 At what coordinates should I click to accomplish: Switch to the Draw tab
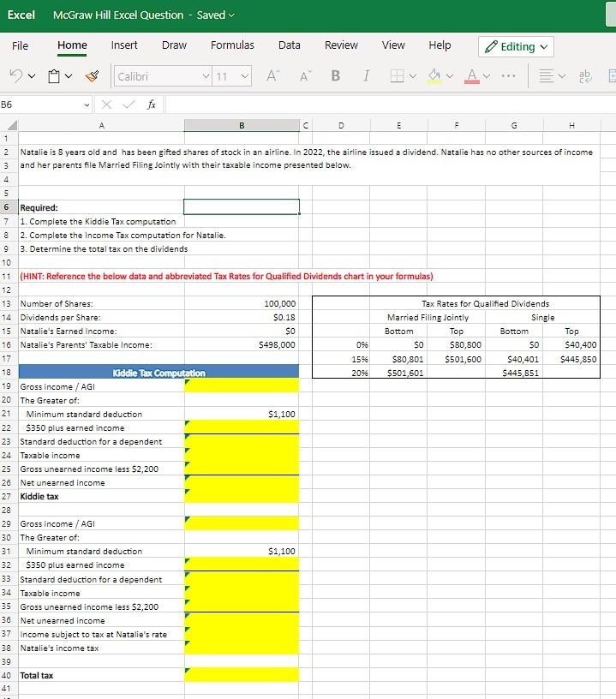(x=174, y=45)
